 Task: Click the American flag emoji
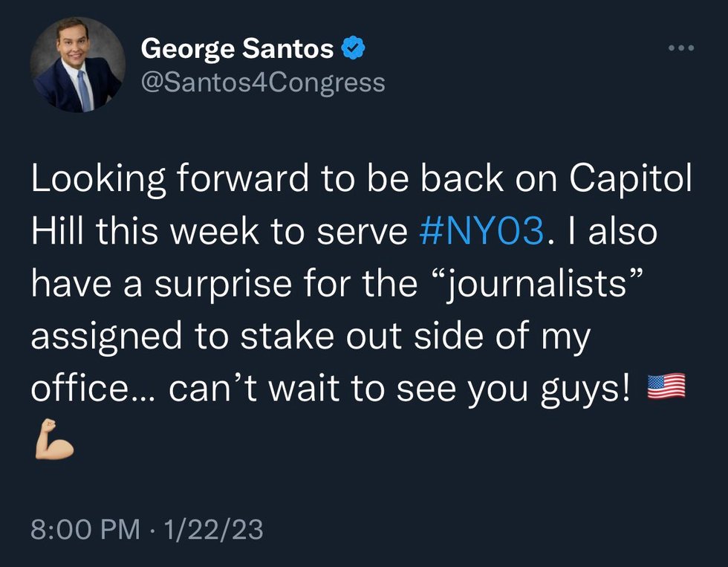coord(666,387)
